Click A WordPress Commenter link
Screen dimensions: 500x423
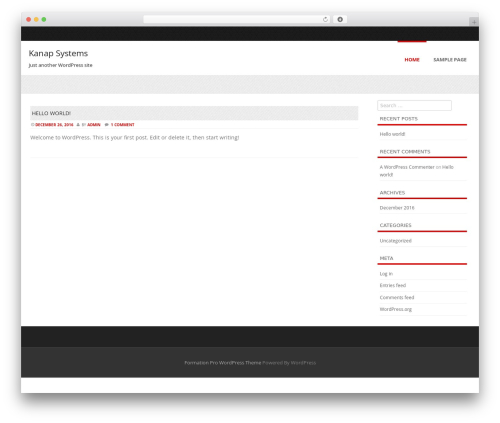tap(407, 167)
